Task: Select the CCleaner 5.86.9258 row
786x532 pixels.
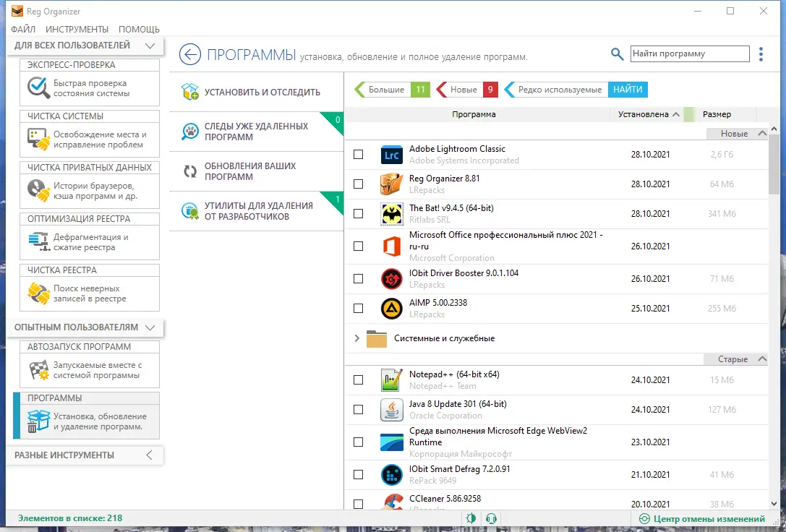Action: (556, 502)
